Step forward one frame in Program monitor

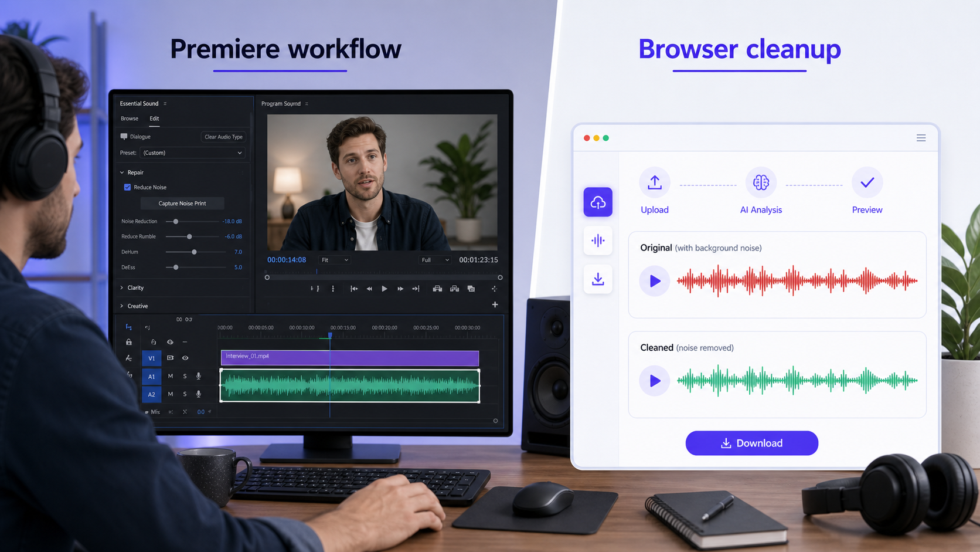click(400, 289)
